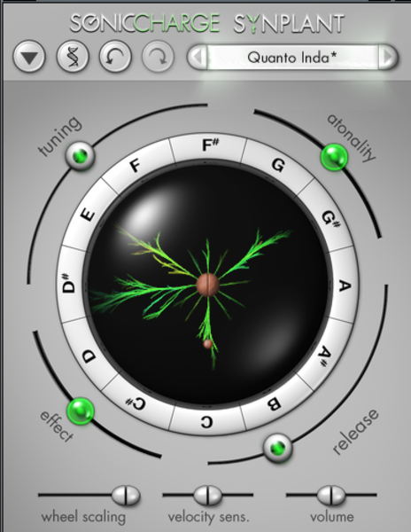
Task: Click the atonality green knob
Action: point(334,157)
